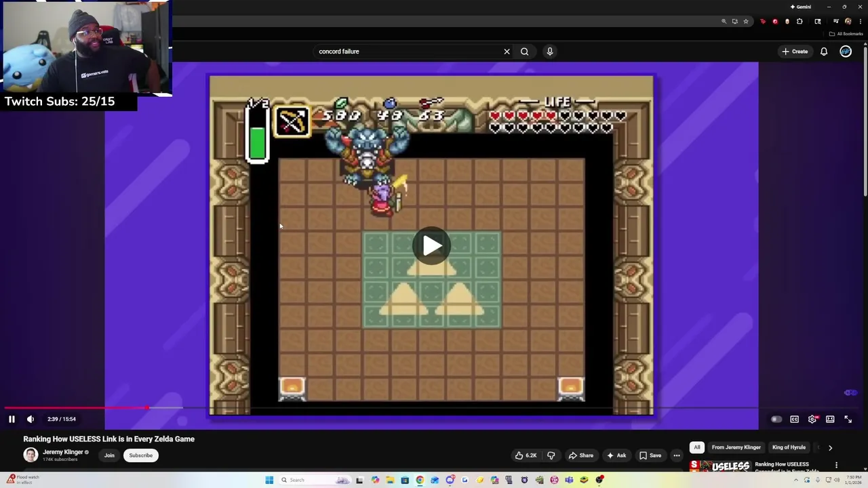Open YouTube notifications bell
This screenshot has height=488, width=868.
point(824,52)
